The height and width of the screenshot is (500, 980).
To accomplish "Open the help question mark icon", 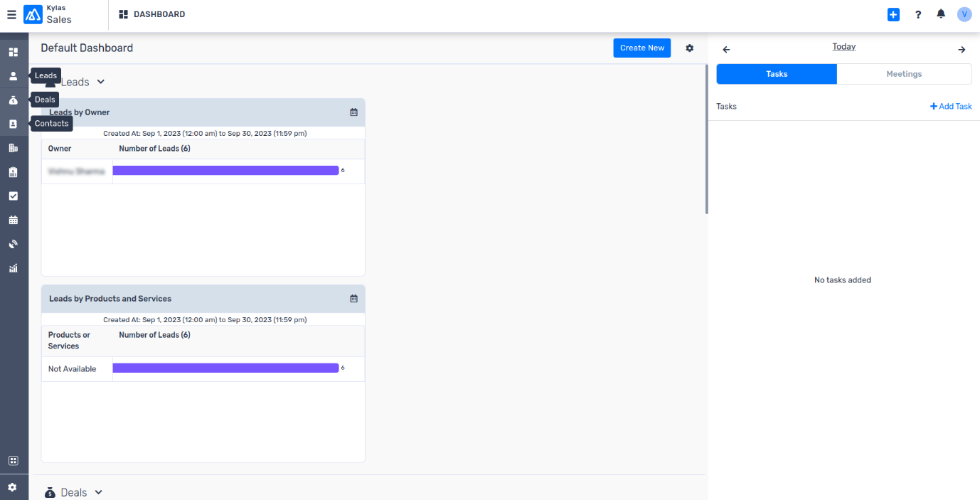I will [x=918, y=14].
